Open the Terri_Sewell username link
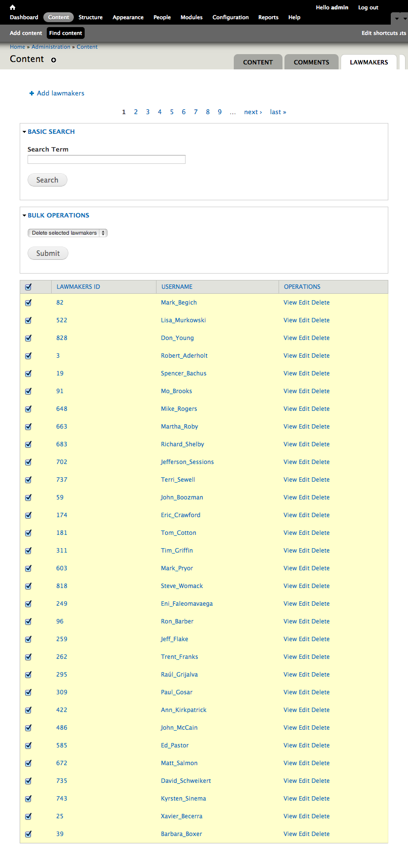The image size is (408, 868). 178,480
